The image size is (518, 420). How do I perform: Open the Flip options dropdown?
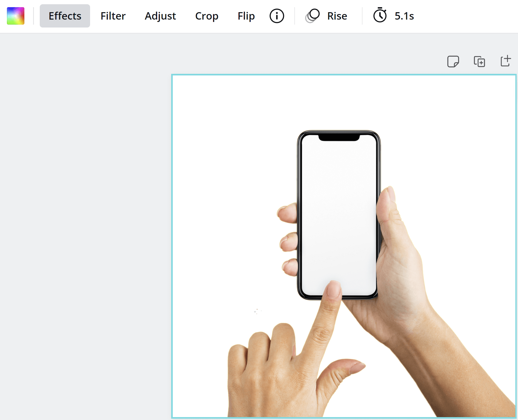(246, 16)
